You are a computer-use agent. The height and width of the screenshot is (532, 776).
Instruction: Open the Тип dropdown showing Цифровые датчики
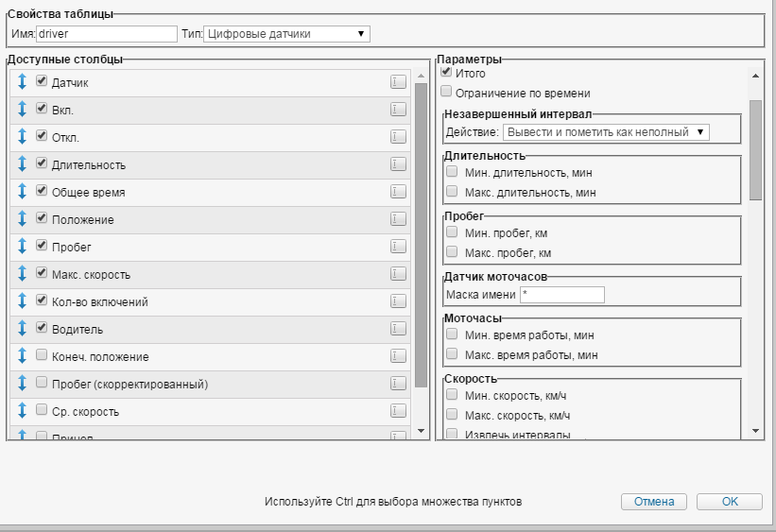pyautogui.click(x=287, y=34)
